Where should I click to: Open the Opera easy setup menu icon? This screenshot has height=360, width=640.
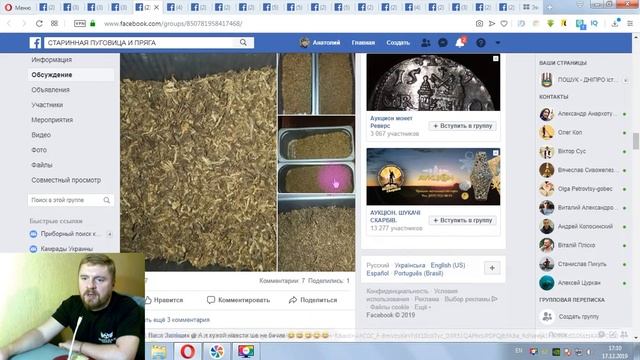tap(630, 24)
